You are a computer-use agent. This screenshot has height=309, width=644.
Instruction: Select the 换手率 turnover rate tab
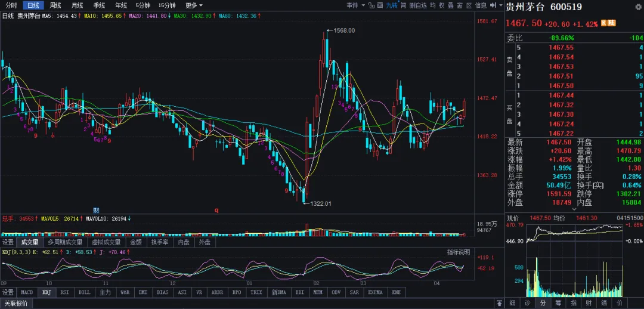pyautogui.click(x=160, y=242)
